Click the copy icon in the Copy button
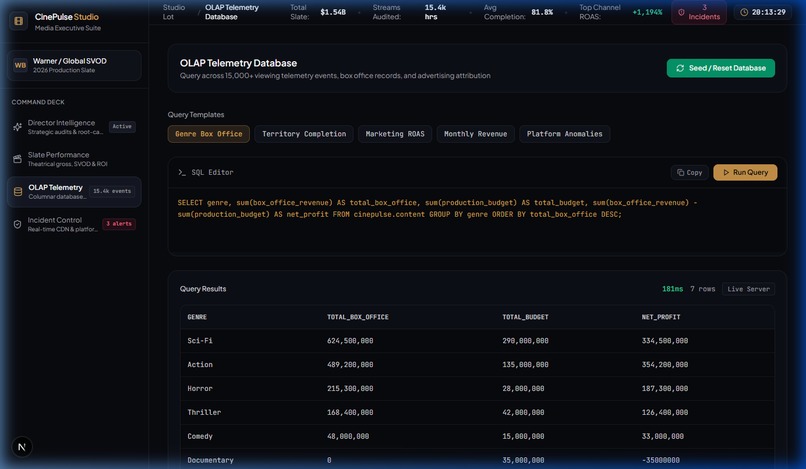Screen dimensions: 806x469 [x=680, y=172]
